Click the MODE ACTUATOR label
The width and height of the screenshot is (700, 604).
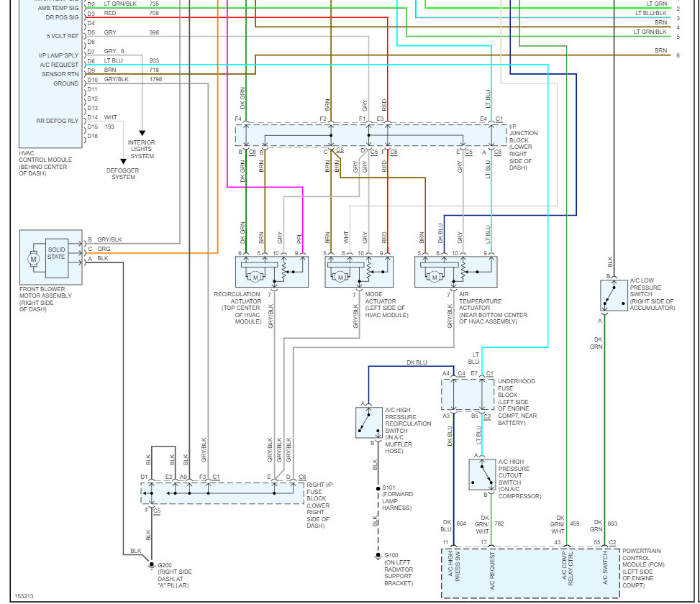pyautogui.click(x=386, y=305)
